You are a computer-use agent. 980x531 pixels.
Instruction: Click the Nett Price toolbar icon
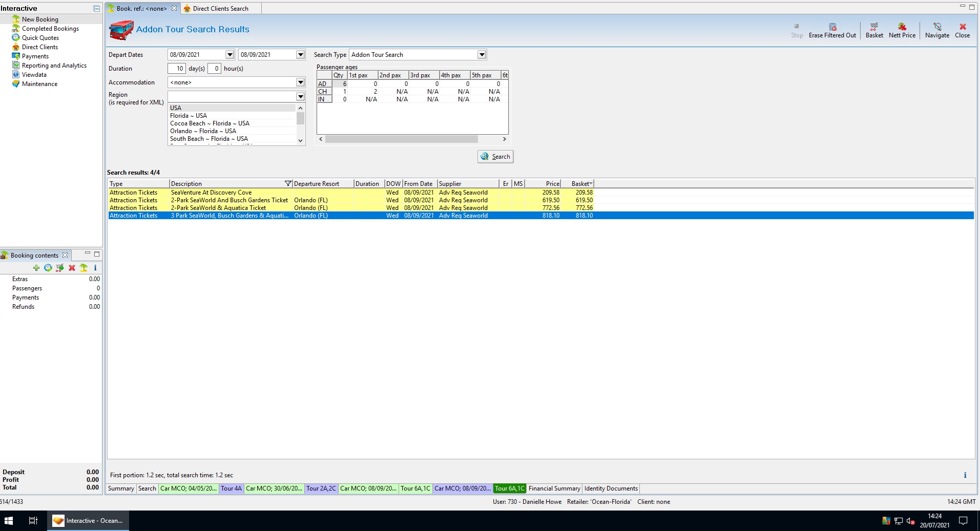point(902,27)
